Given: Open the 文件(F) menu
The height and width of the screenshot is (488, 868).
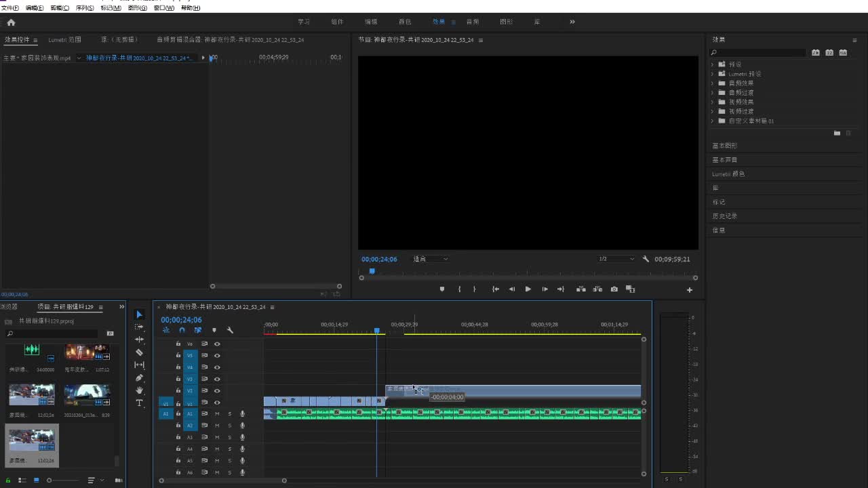Looking at the screenshot, I should 9,8.
